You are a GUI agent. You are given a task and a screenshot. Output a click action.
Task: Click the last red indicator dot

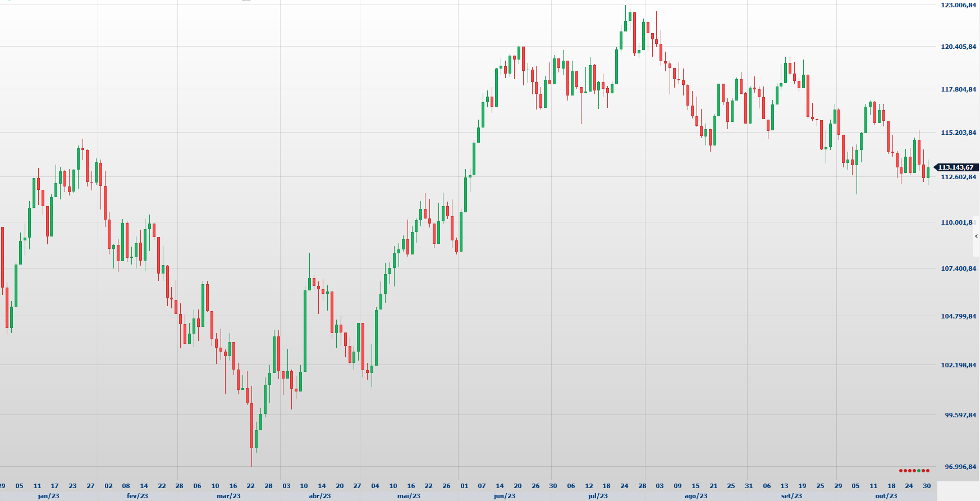coord(928,471)
